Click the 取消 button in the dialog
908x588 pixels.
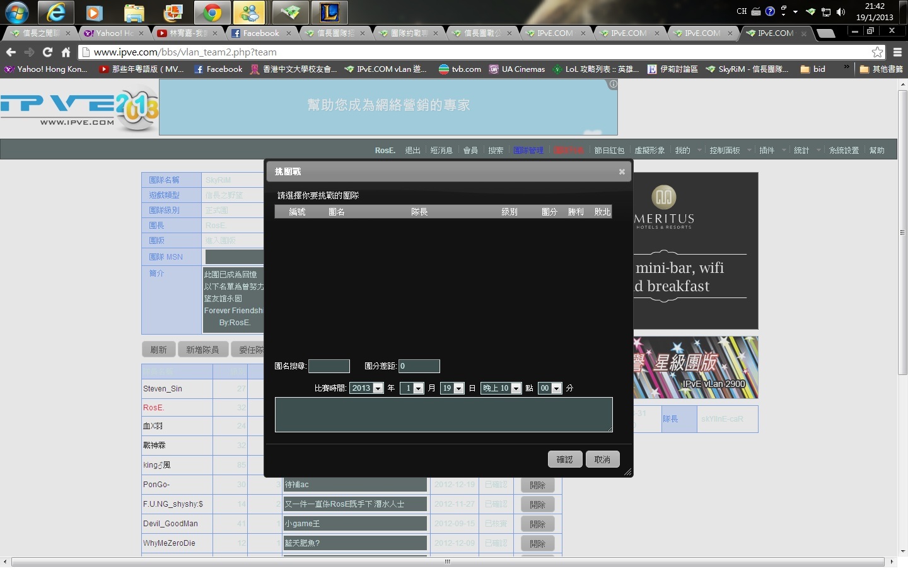point(602,459)
